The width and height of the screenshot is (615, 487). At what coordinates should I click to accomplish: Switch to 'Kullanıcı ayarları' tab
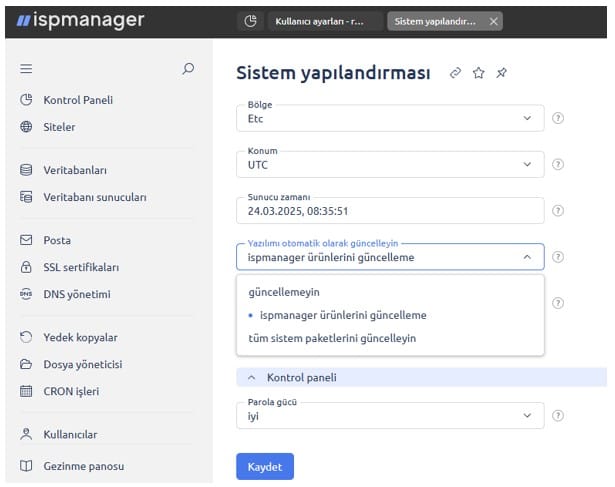coord(320,21)
